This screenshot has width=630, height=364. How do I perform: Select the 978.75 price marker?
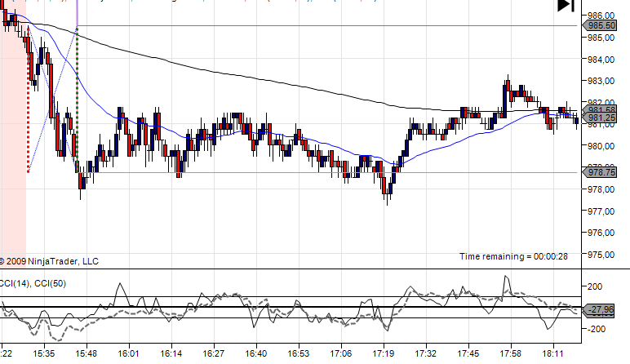(x=600, y=172)
